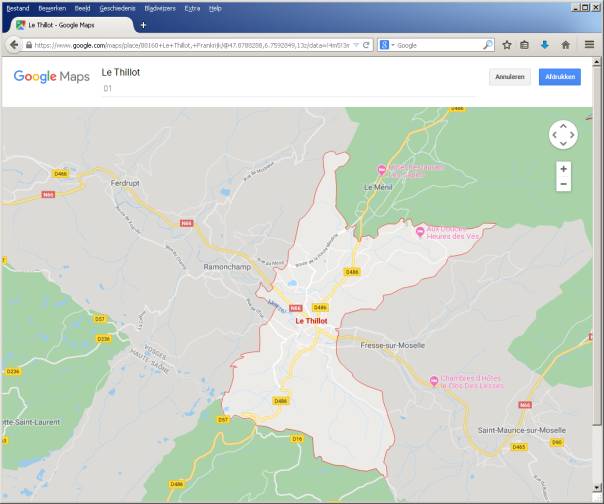Minimize the browser window
Viewport: 604px width, 504px height.
(x=576, y=7)
